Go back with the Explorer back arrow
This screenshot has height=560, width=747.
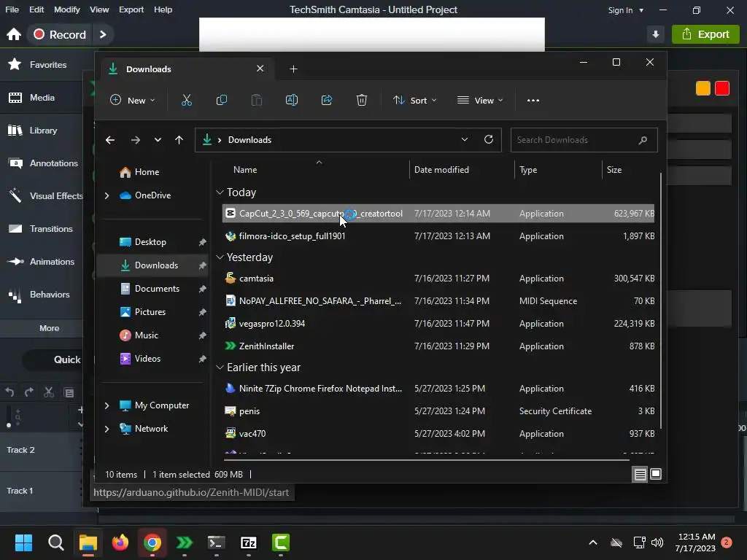(110, 140)
